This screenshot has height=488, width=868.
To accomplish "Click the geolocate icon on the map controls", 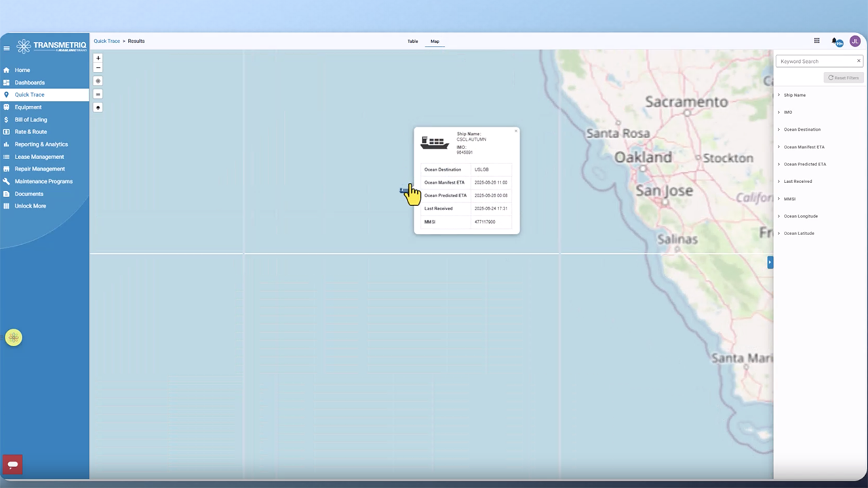I will 98,81.
